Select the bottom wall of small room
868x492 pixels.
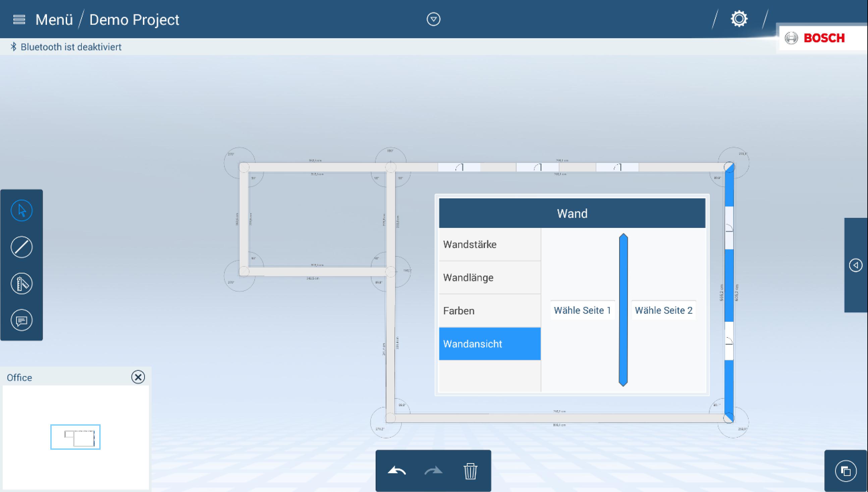point(317,271)
